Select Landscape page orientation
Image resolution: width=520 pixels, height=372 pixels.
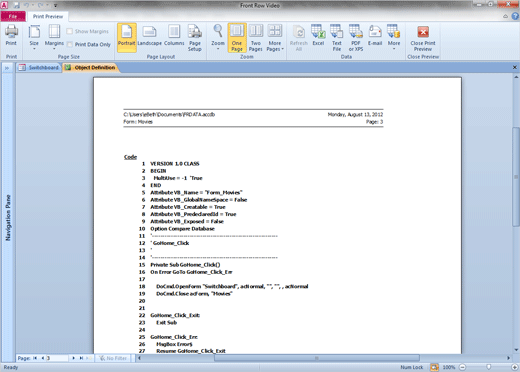tap(149, 36)
